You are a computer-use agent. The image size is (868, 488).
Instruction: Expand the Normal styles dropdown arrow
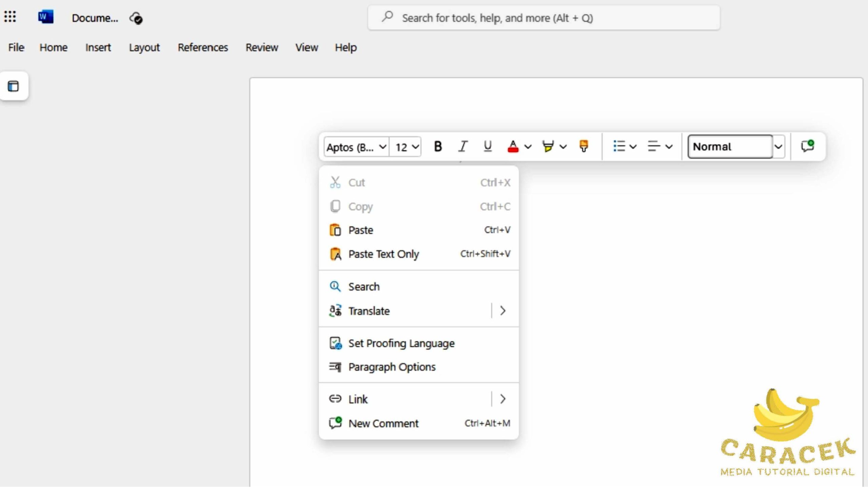pos(778,147)
